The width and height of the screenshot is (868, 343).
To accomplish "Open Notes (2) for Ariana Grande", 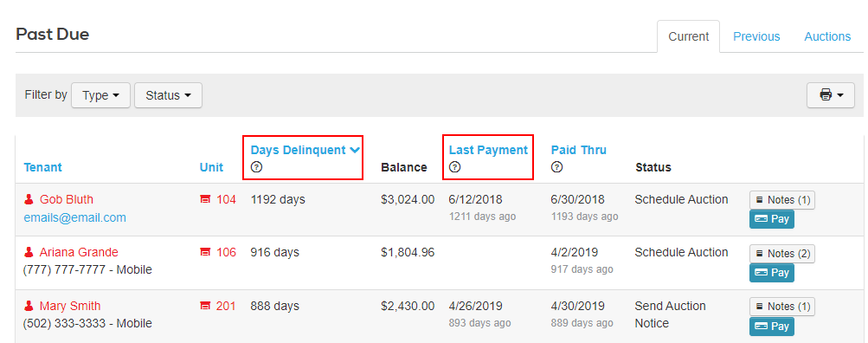I will [x=782, y=253].
